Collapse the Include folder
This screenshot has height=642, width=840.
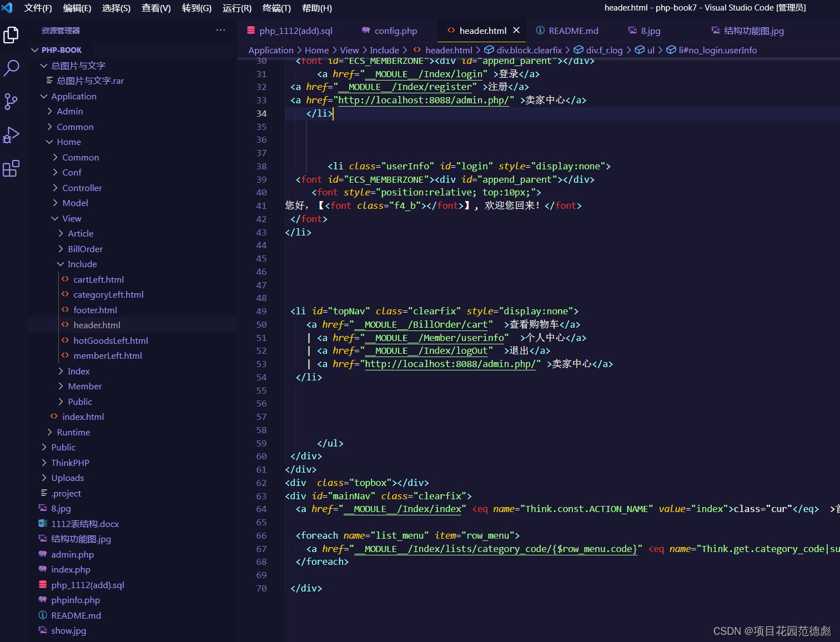tap(61, 264)
